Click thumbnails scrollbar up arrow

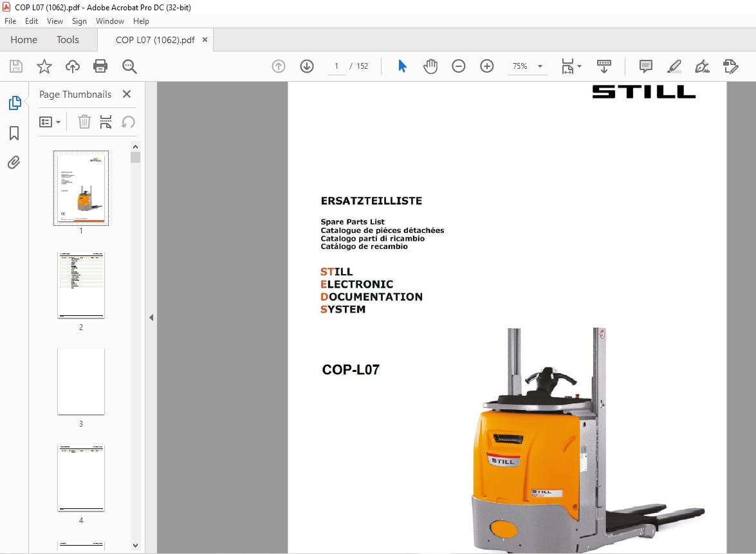click(x=136, y=147)
